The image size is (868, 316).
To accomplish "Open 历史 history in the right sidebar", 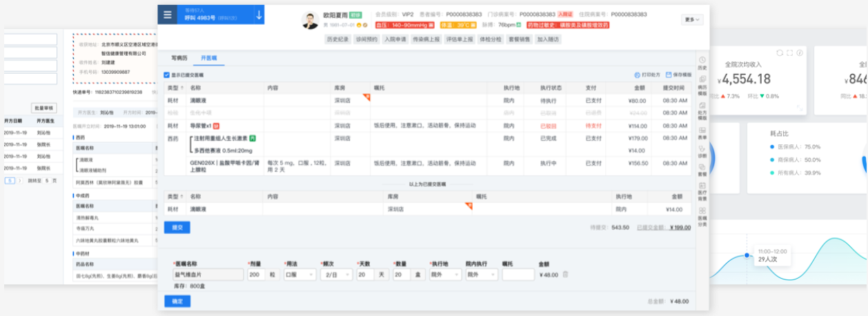I will point(702,63).
